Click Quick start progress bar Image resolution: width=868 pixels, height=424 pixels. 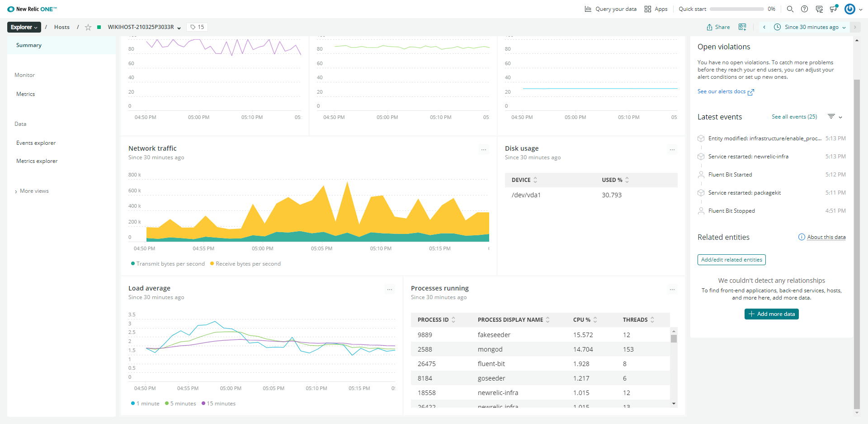736,9
